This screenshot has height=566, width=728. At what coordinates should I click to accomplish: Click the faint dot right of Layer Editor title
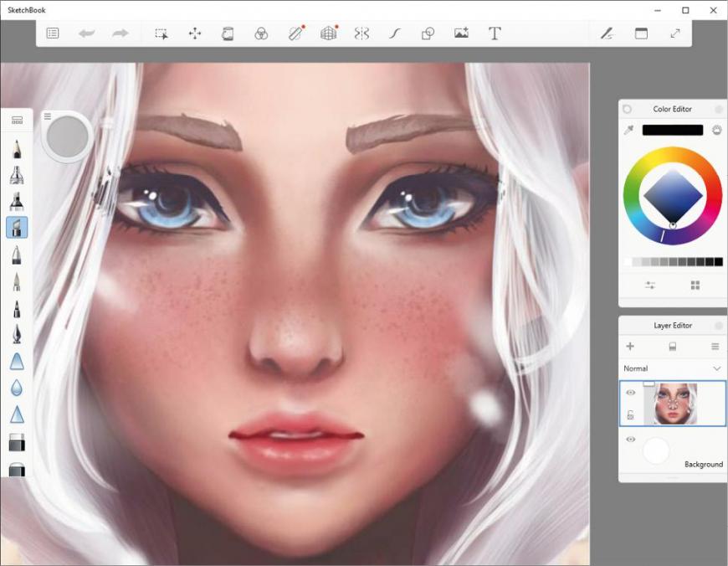[719, 326]
